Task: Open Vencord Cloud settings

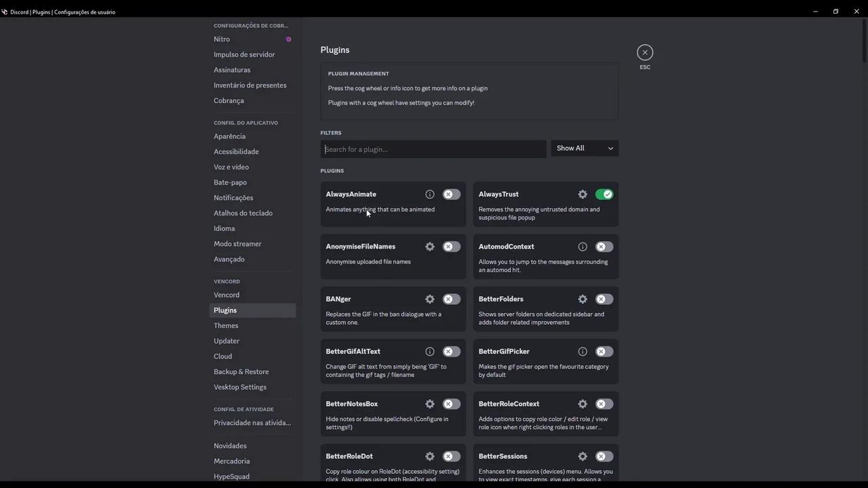Action: pos(253,357)
